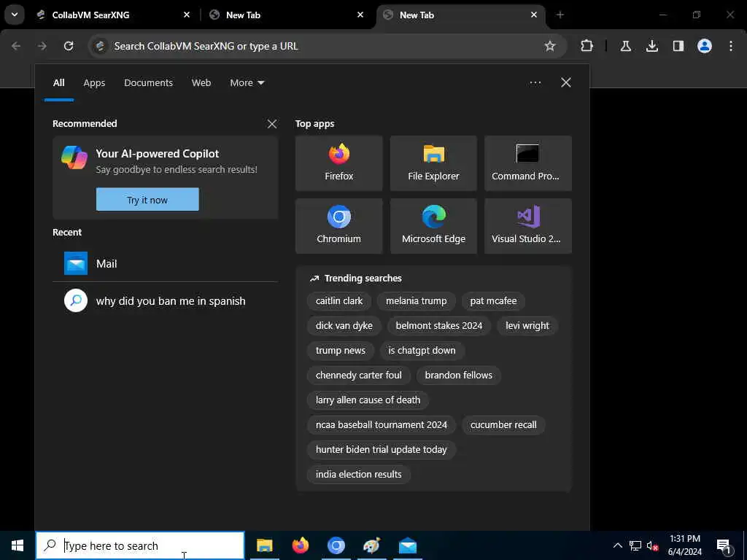Switch to the middle New Tab
The image size is (747, 560).
click(286, 15)
